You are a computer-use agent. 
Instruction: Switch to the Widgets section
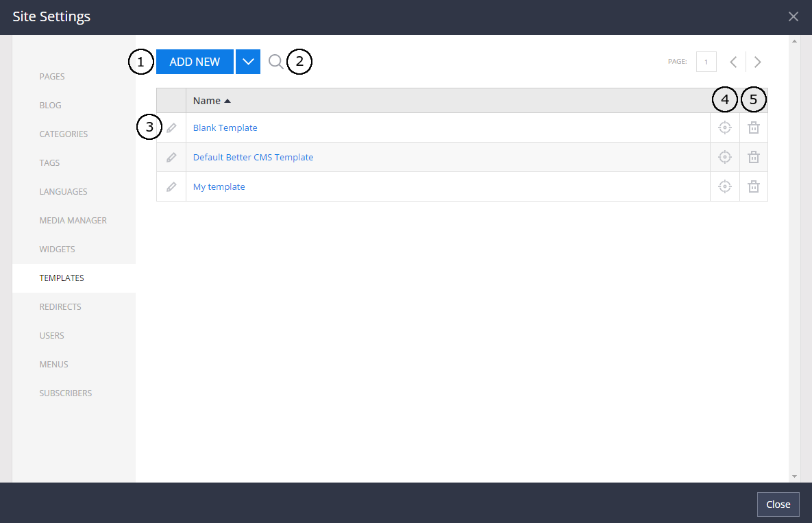57,249
